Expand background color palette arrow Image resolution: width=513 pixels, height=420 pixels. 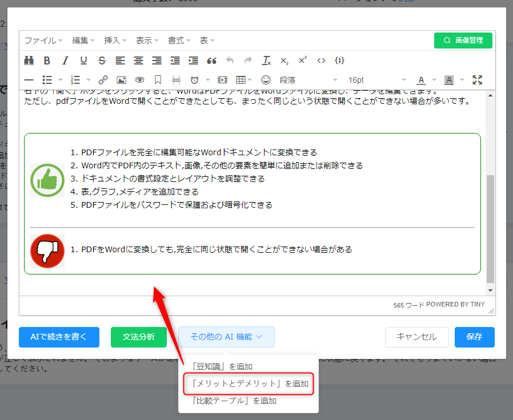coord(462,80)
